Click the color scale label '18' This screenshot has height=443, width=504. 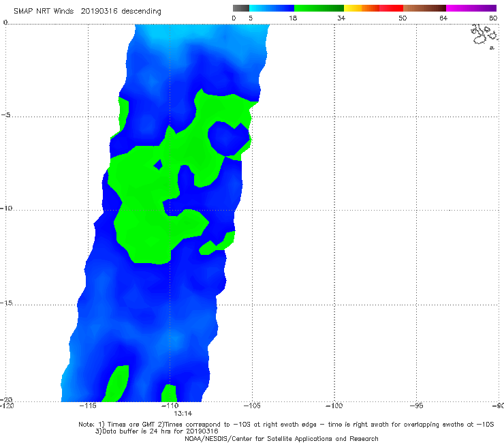point(293,18)
